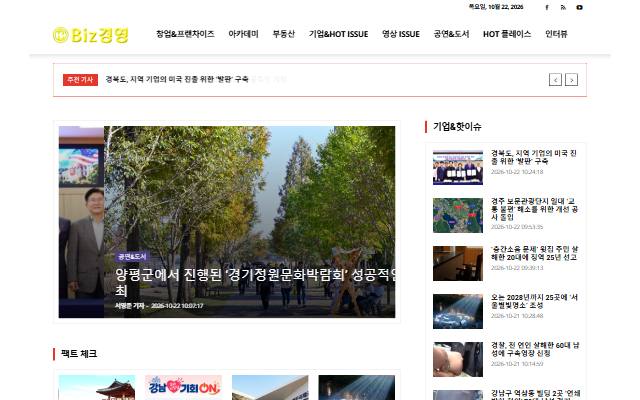Image resolution: width=640 pixels, height=400 pixels.
Task: Open sidebar article 경북도 미국 진출 발판 구축
Action: point(534,157)
